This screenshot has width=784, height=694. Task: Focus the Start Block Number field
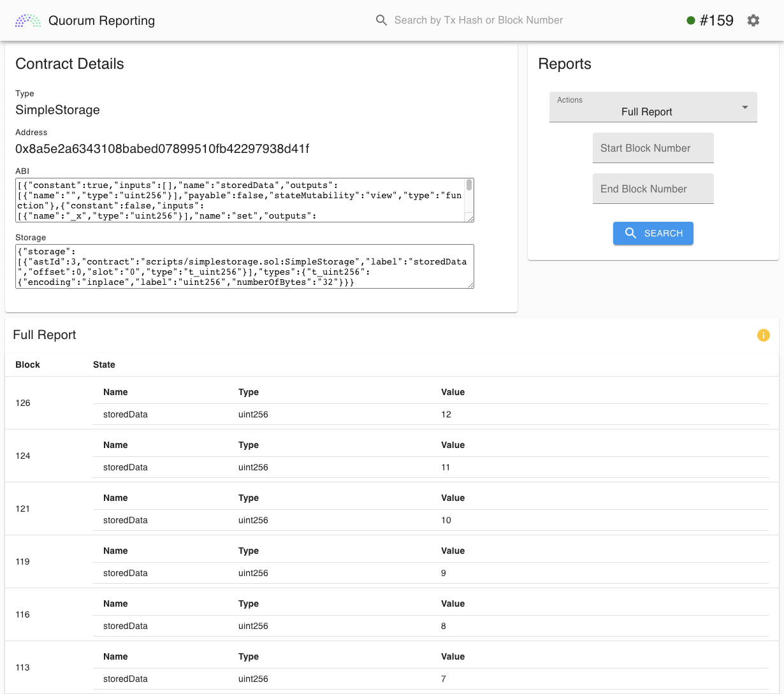[x=653, y=148]
